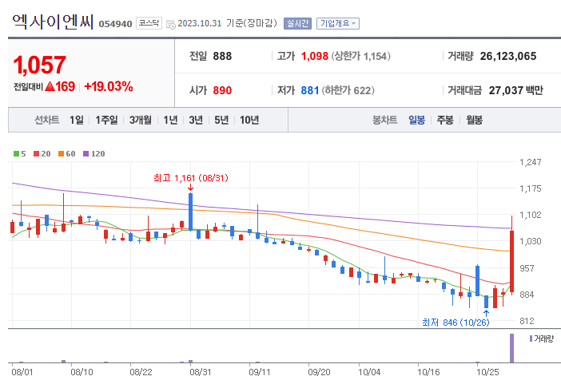Open the 기업개요 dropdown
This screenshot has height=392, width=561.
[338, 24]
